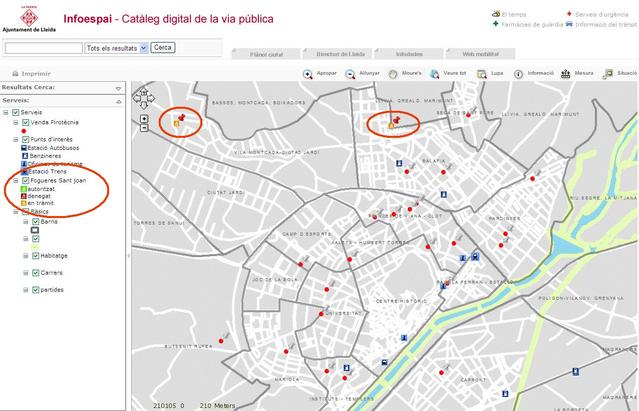Toggle the Venda Pirotècnia layer checkbox
The height and width of the screenshot is (411, 639).
[x=26, y=122]
